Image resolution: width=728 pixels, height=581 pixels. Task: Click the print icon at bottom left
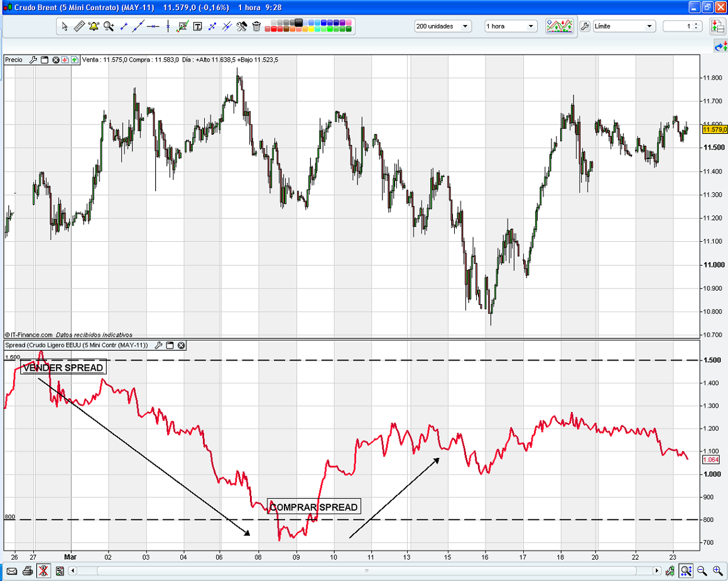(x=28, y=571)
